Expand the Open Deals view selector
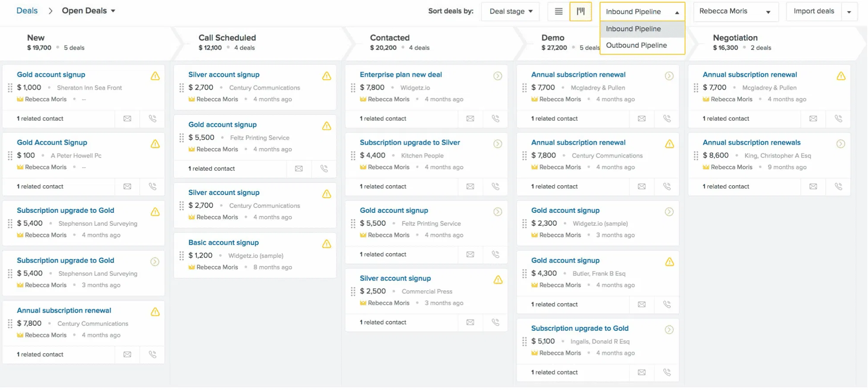 89,11
